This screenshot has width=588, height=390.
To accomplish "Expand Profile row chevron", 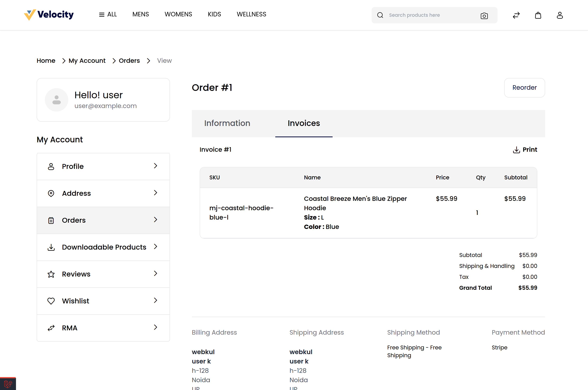I will point(155,166).
